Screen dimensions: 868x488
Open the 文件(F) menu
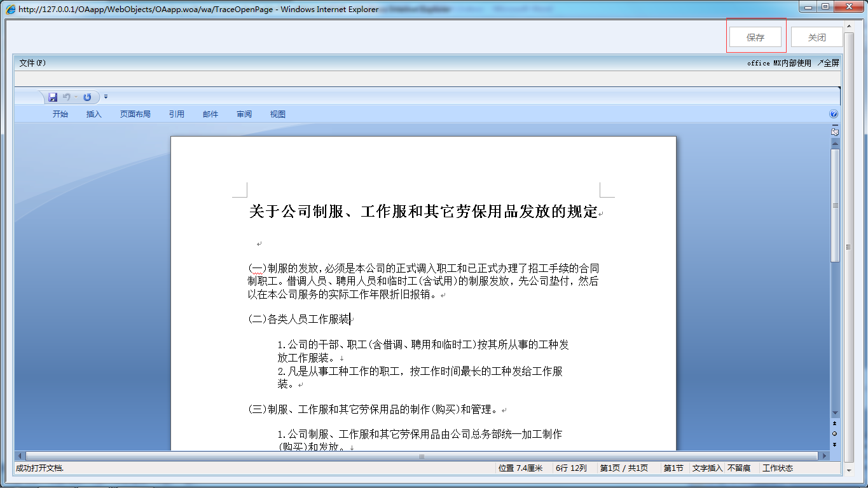[31, 63]
